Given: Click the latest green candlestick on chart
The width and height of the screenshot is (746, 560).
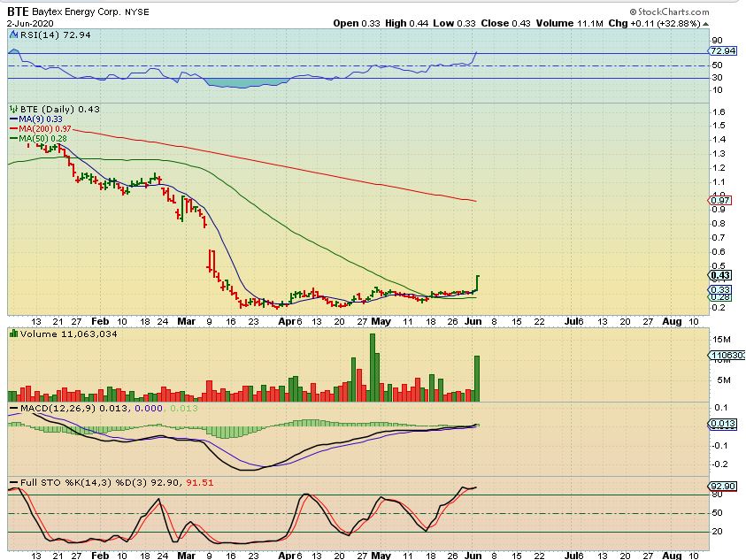Looking at the screenshot, I should tap(478, 283).
